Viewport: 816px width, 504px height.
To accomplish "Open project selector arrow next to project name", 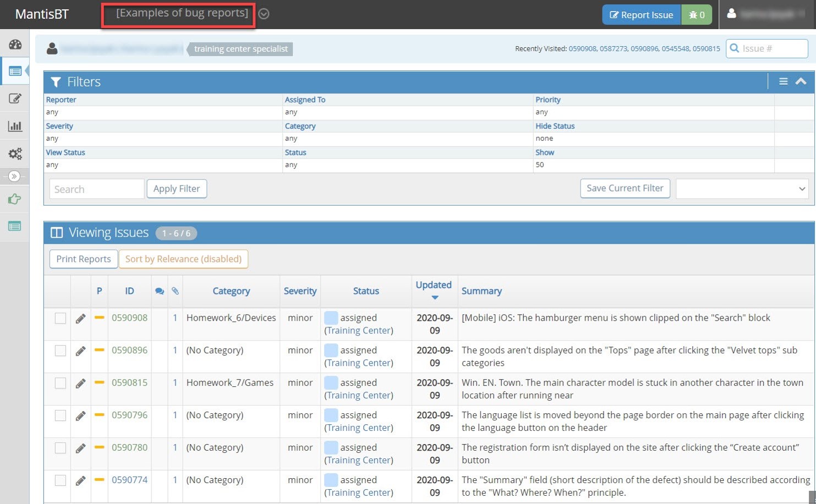I will point(264,14).
